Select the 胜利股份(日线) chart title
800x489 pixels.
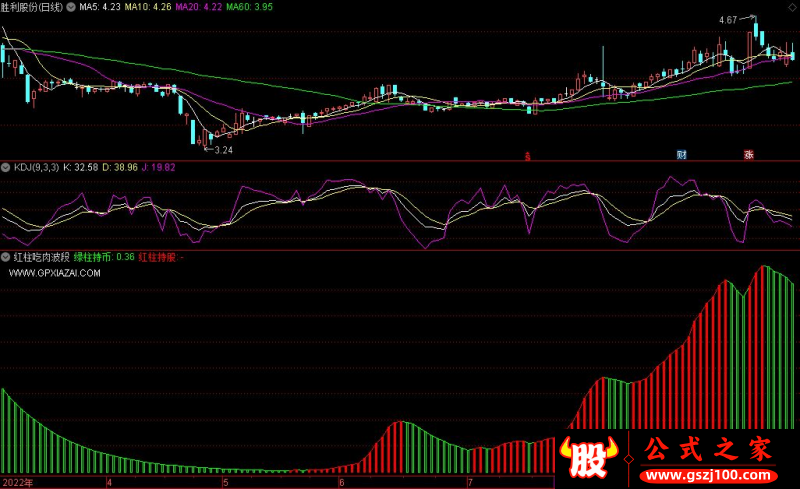32,7
